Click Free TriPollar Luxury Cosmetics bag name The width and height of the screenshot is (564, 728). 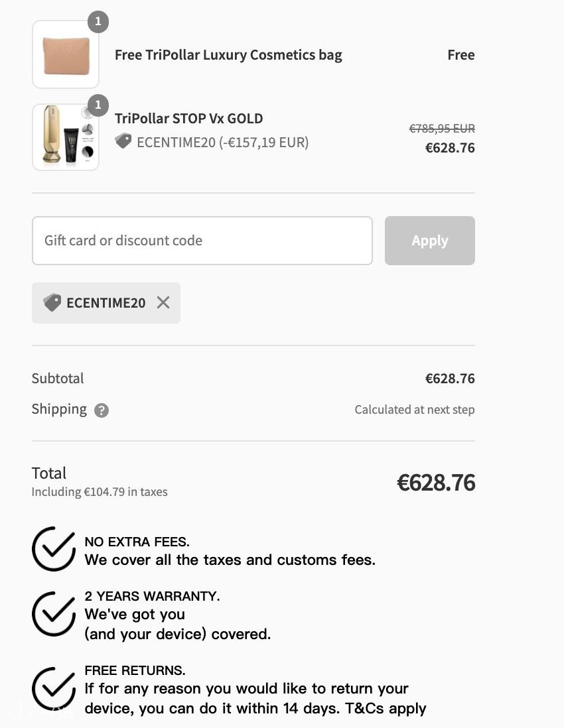click(x=228, y=55)
